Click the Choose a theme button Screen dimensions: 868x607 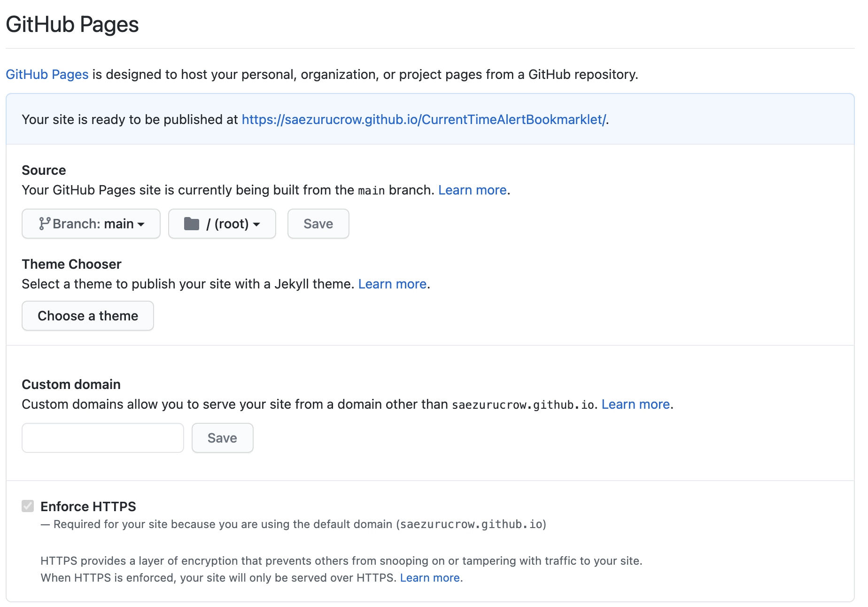[88, 316]
